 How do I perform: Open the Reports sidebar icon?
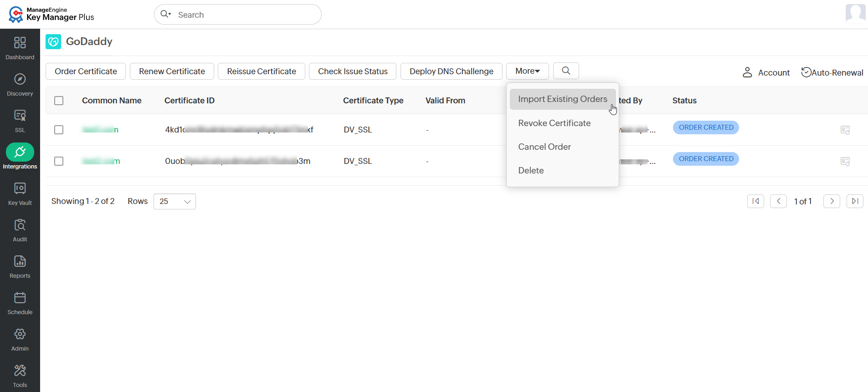point(20,261)
